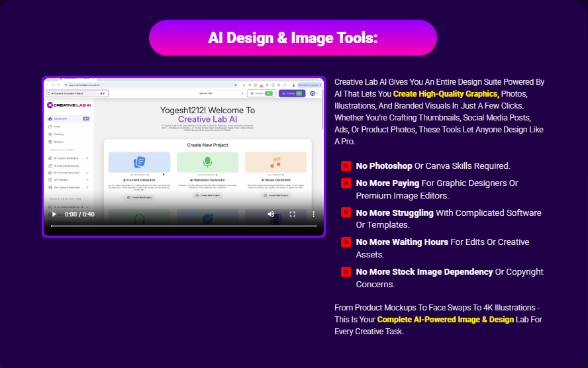Open the video's three-dot more options menu
The image size is (588, 368).
point(313,214)
